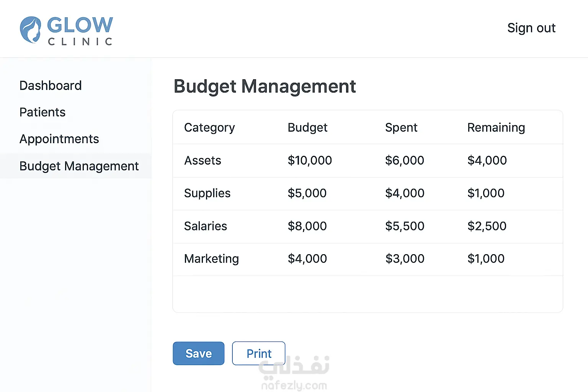Click the Budget column header
This screenshot has height=392, width=588.
pyautogui.click(x=307, y=127)
